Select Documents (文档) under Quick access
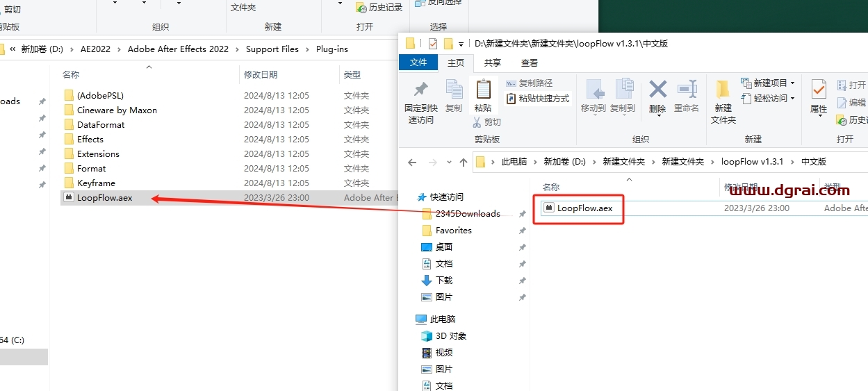Screen dimensions: 868x391 coord(444,263)
